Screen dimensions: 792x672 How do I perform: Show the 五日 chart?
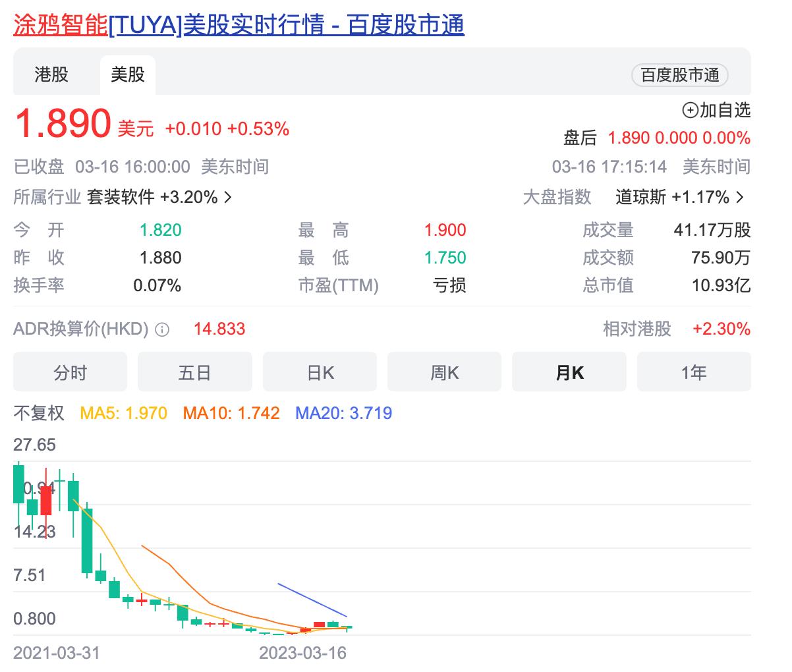click(x=194, y=372)
